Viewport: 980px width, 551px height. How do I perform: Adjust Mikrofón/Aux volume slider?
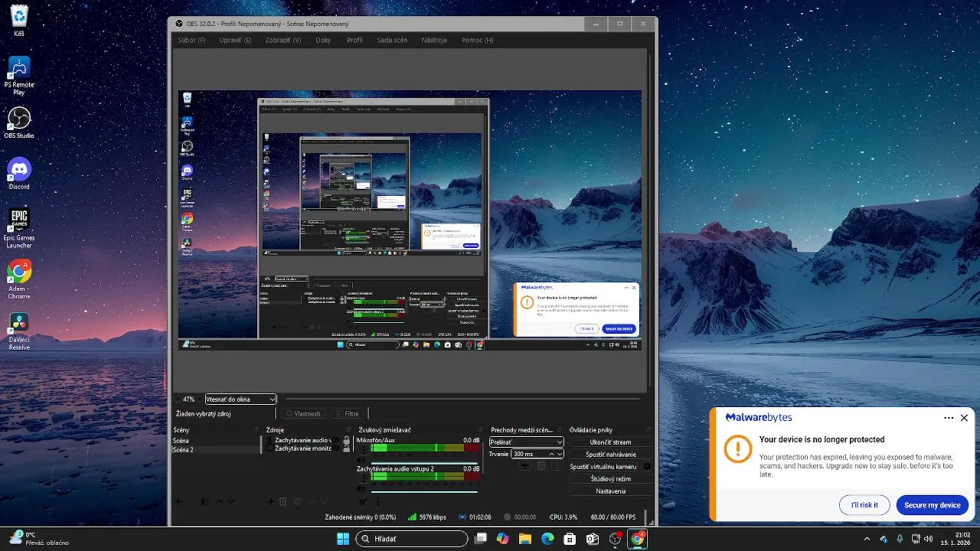tap(424, 463)
